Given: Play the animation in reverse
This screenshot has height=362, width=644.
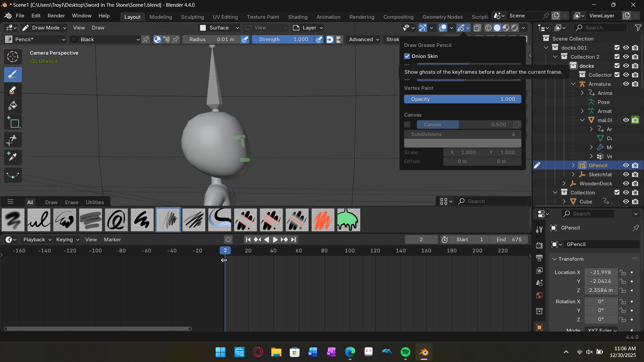Looking at the screenshot, I should (266, 240).
